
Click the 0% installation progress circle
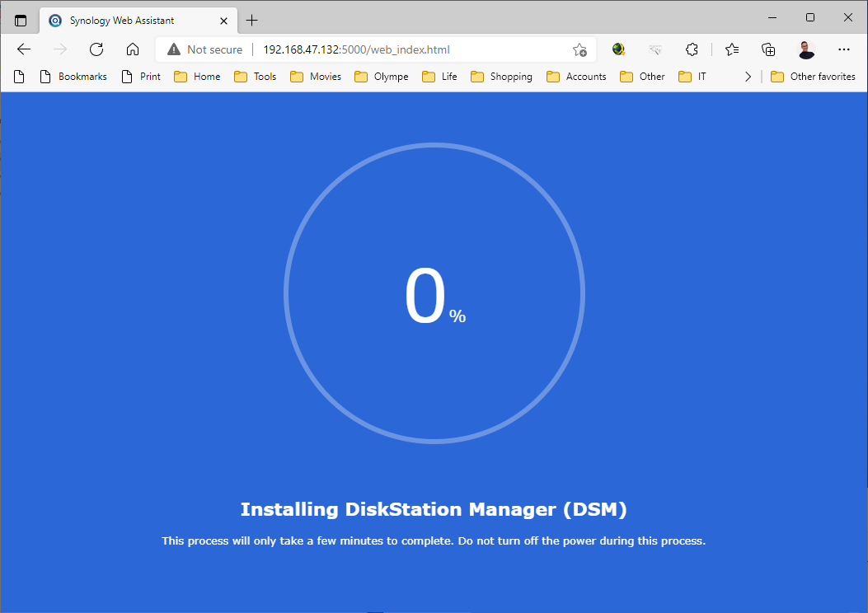[x=434, y=293]
